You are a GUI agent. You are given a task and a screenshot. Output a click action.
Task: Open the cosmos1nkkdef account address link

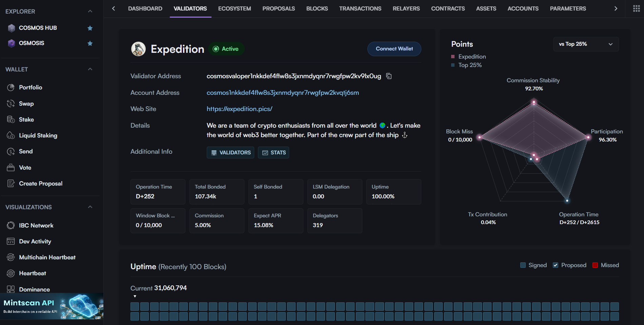point(283,93)
